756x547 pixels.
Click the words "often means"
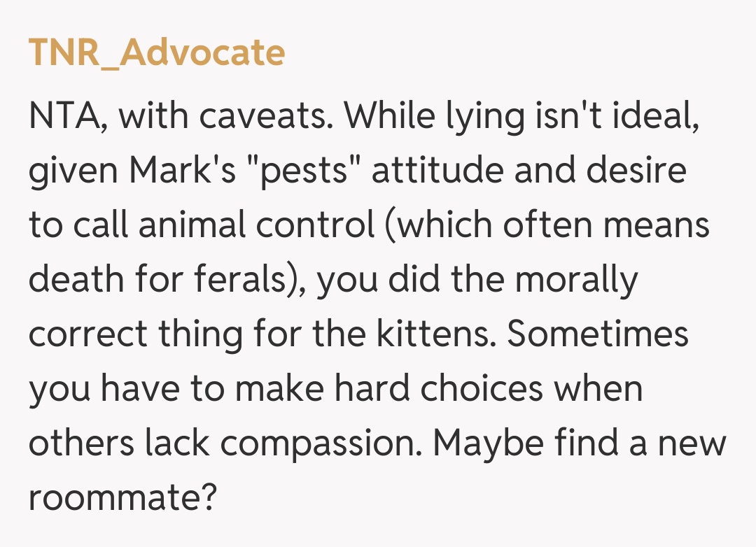[601, 225]
